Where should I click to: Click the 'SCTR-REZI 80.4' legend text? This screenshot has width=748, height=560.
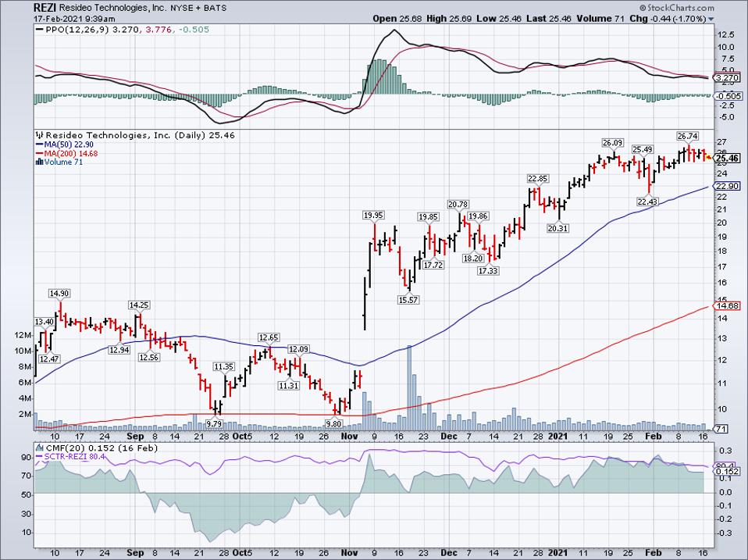point(74,456)
